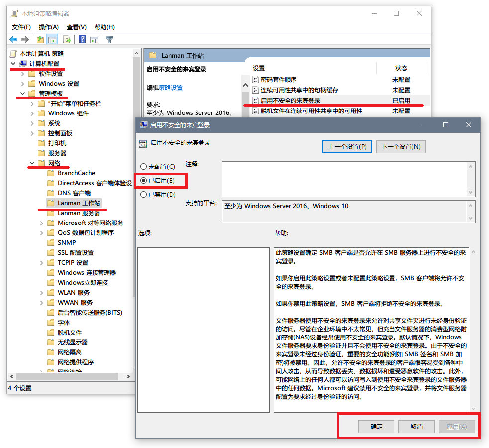Click inside the 注释 comment text box
The image size is (489, 448).
(343, 179)
